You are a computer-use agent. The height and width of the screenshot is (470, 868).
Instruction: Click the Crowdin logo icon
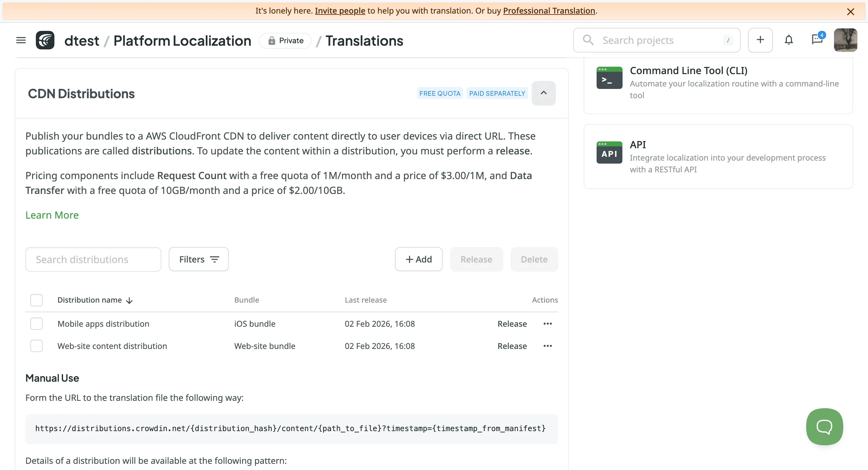point(45,40)
